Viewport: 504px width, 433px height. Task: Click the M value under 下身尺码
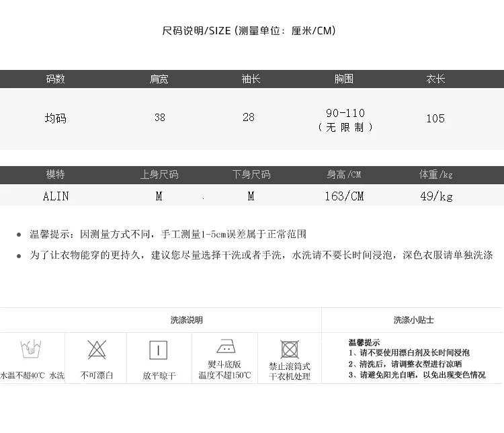(251, 196)
